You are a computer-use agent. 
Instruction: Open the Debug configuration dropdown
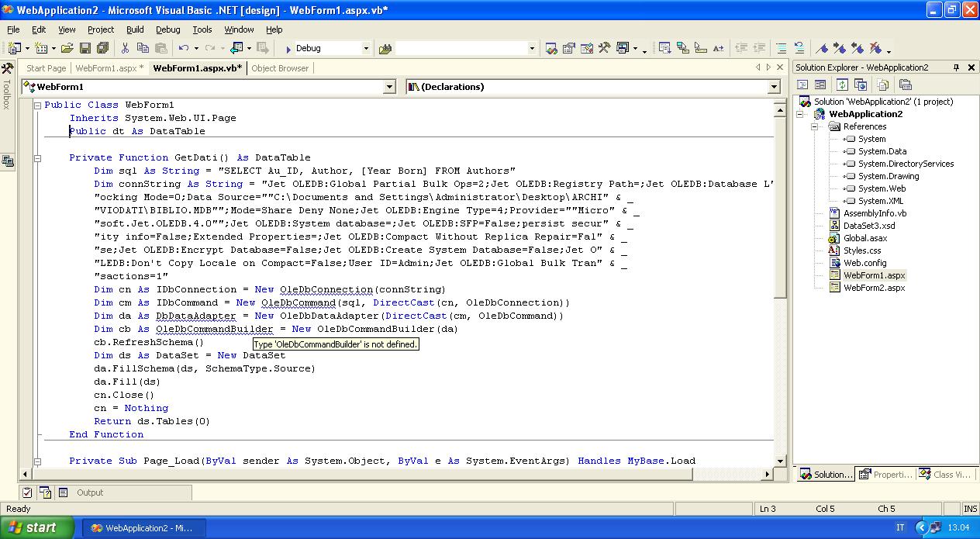click(x=366, y=48)
